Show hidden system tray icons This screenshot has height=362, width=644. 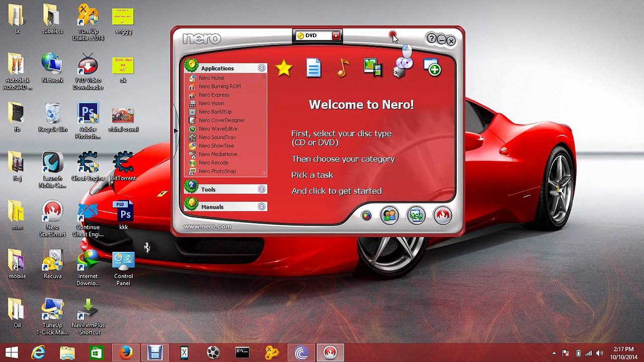[x=554, y=353]
